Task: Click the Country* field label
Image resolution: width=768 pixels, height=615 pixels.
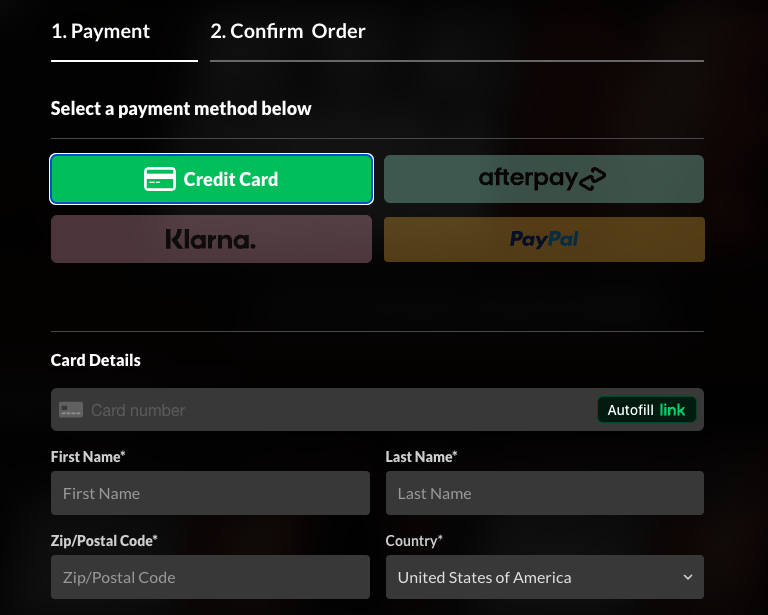Action: [x=414, y=541]
